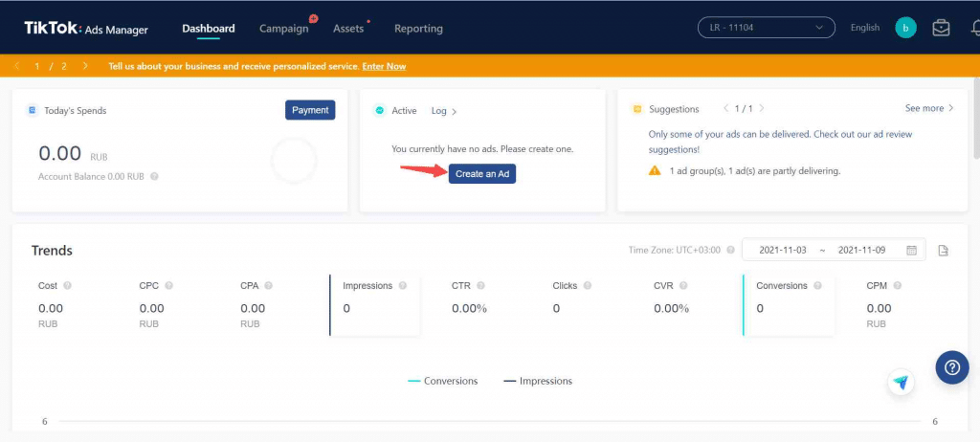This screenshot has height=442, width=980.
Task: Click the Create an Ad button
Action: click(x=482, y=174)
